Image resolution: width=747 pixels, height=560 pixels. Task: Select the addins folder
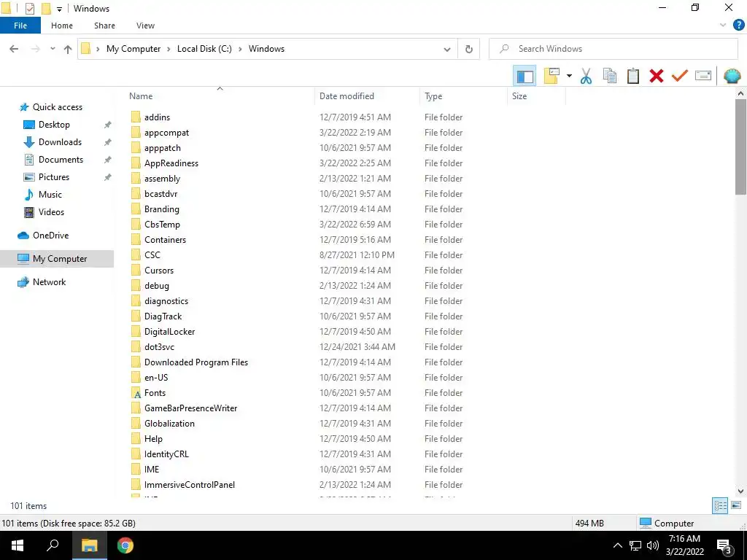[157, 117]
